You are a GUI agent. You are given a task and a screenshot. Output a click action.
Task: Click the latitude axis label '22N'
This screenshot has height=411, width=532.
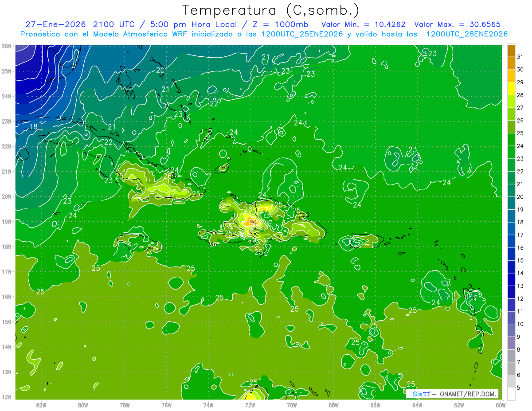6,146
